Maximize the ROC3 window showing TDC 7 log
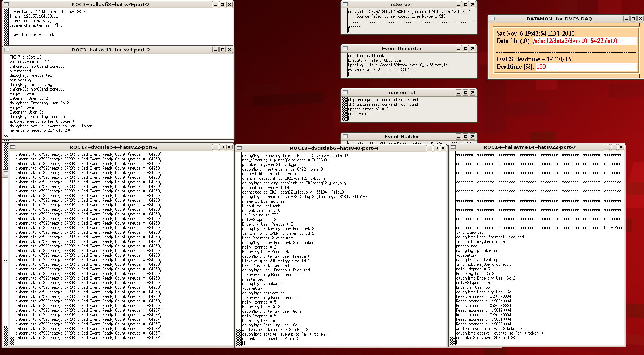 (x=223, y=50)
